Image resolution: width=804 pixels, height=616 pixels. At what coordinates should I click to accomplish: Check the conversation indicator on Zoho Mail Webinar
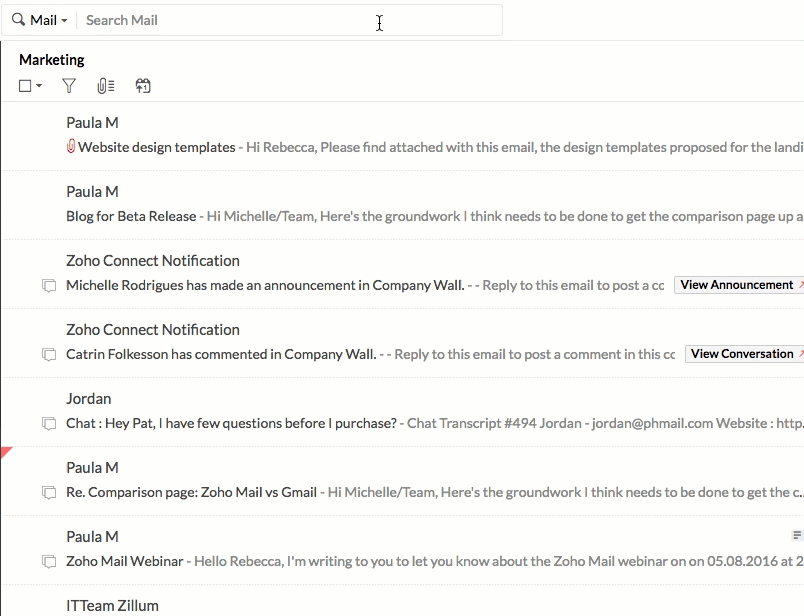pos(49,562)
